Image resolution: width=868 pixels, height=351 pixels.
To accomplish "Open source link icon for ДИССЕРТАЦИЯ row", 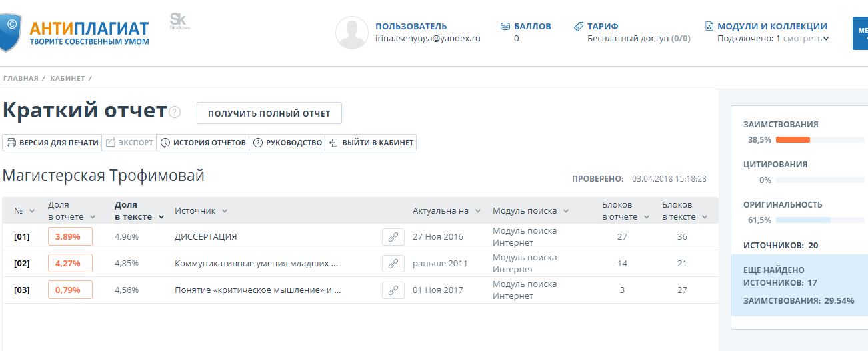I will 393,237.
